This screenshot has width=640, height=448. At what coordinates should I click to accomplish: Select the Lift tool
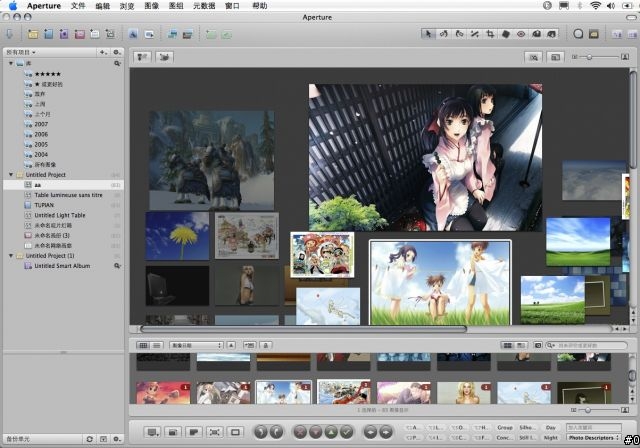(536, 34)
